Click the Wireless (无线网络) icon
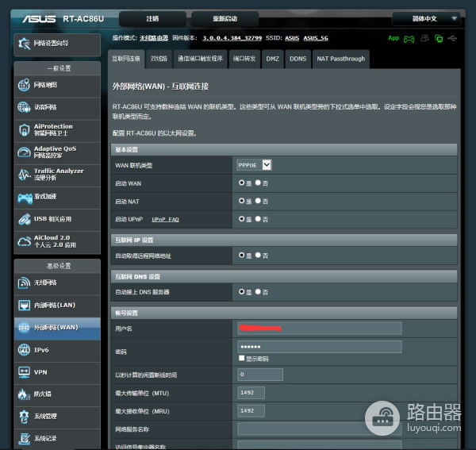The image size is (476, 450). tap(24, 283)
